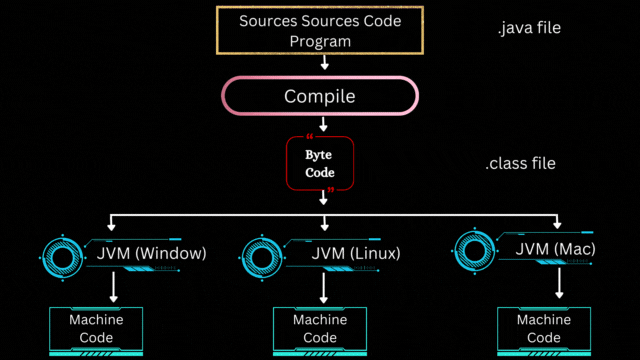Image resolution: width=640 pixels, height=360 pixels.
Task: Click the '.class file' label
Action: point(520,163)
